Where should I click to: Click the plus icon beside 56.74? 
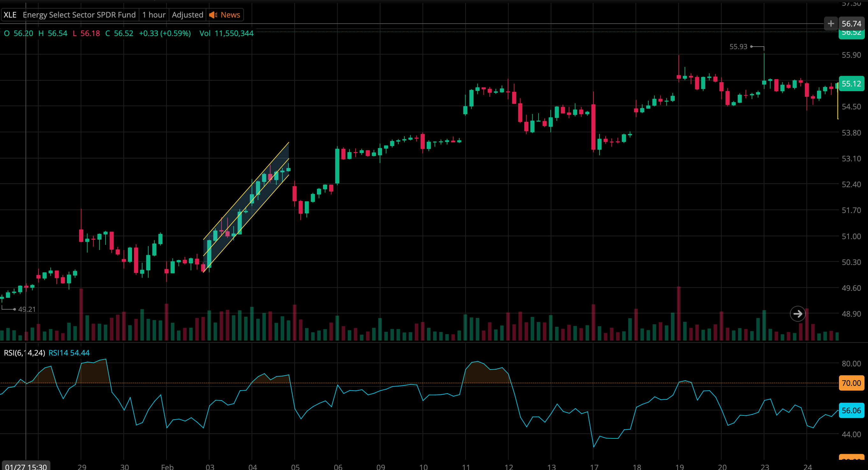(x=831, y=24)
